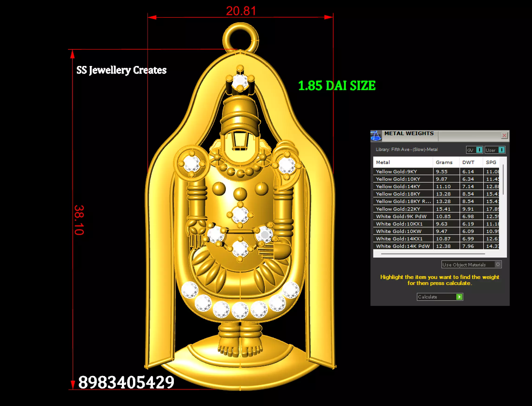Click the Metal column header
This screenshot has width=532, height=406.
point(403,162)
